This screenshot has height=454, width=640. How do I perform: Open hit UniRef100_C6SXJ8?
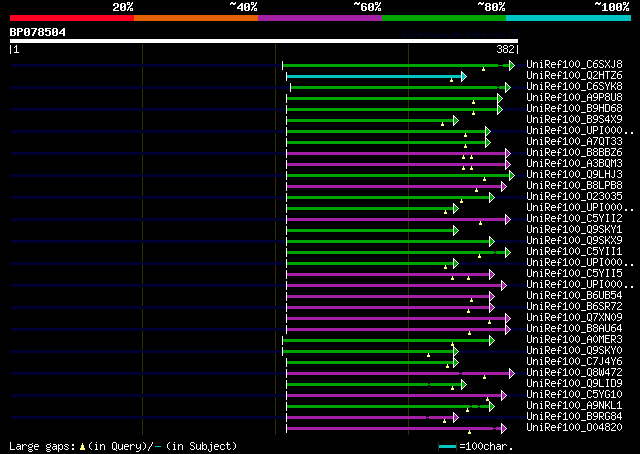click(574, 64)
